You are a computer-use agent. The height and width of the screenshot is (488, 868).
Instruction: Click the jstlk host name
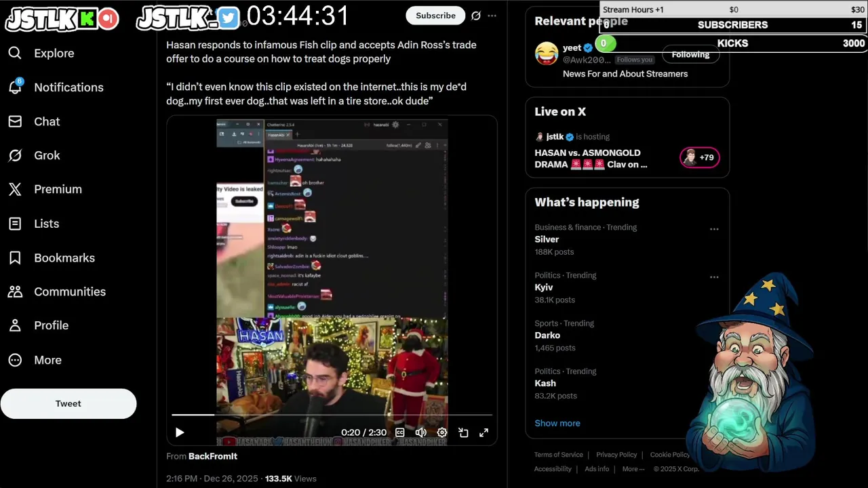click(x=555, y=136)
